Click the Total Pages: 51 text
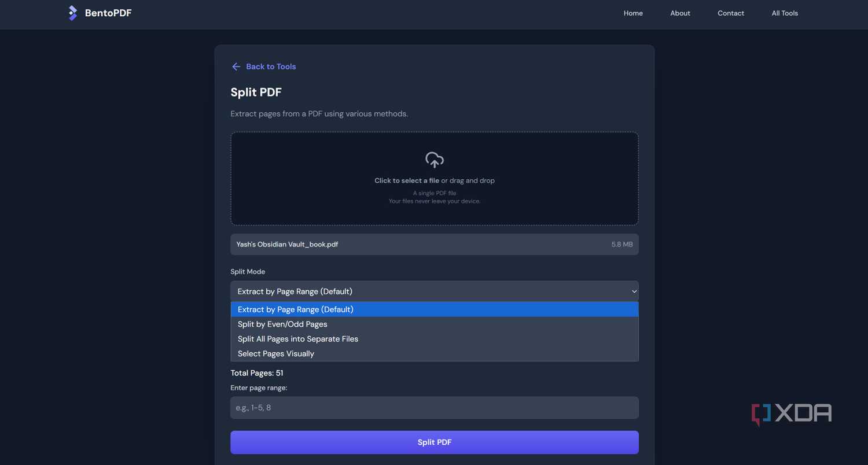The image size is (868, 465). pyautogui.click(x=257, y=373)
